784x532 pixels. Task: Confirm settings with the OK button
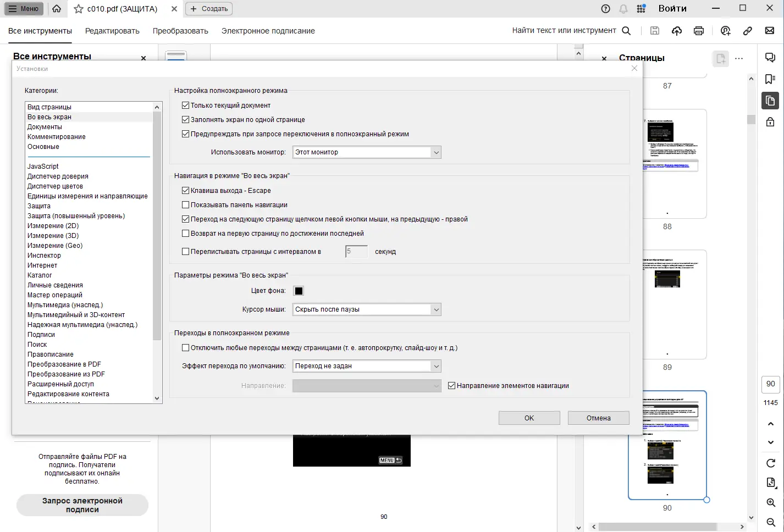coord(529,418)
